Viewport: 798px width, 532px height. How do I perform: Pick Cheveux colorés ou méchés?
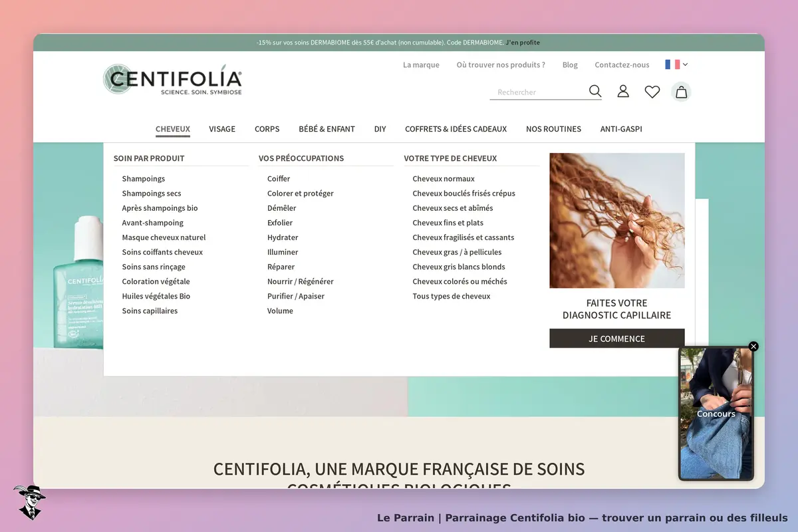[460, 281]
